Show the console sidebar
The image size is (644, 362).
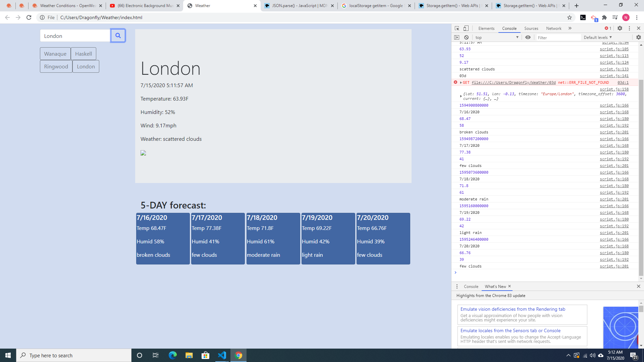[x=457, y=38]
